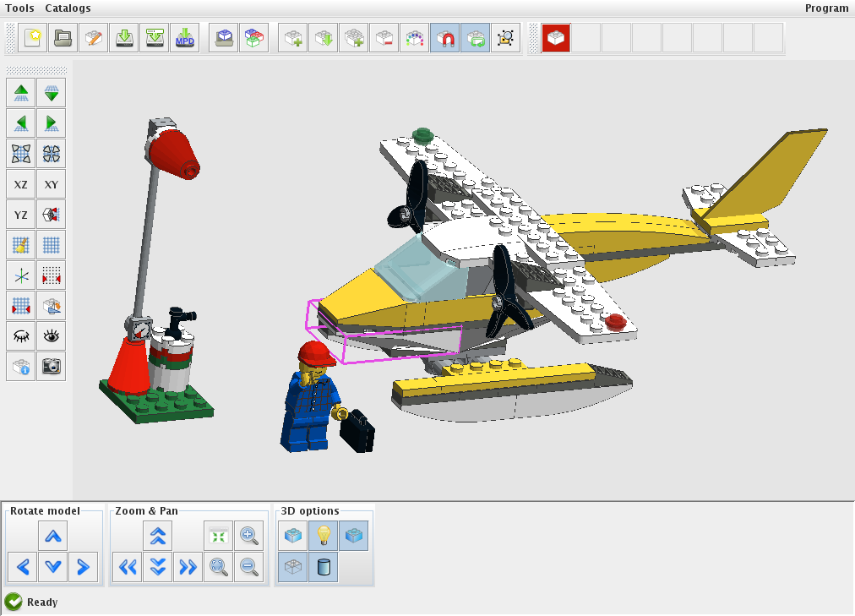Zoom out with minus magnifier
855x616 pixels.
click(x=248, y=567)
